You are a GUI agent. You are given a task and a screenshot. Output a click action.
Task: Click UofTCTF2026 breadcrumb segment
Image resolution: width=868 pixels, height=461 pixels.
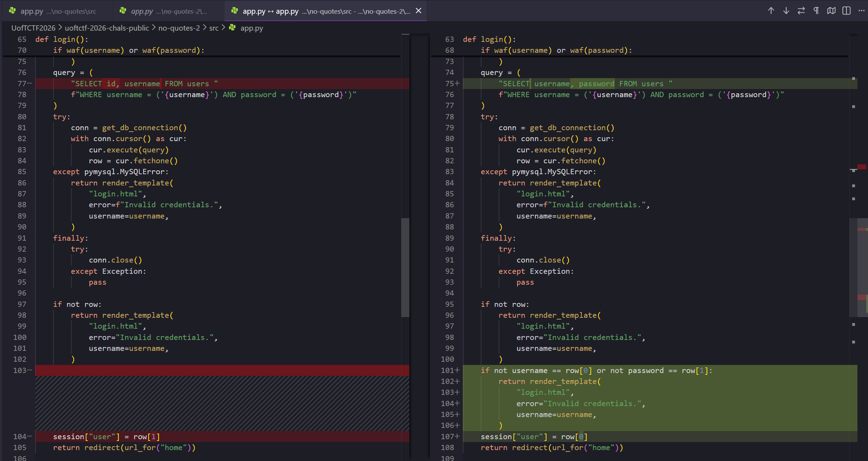tap(33, 28)
